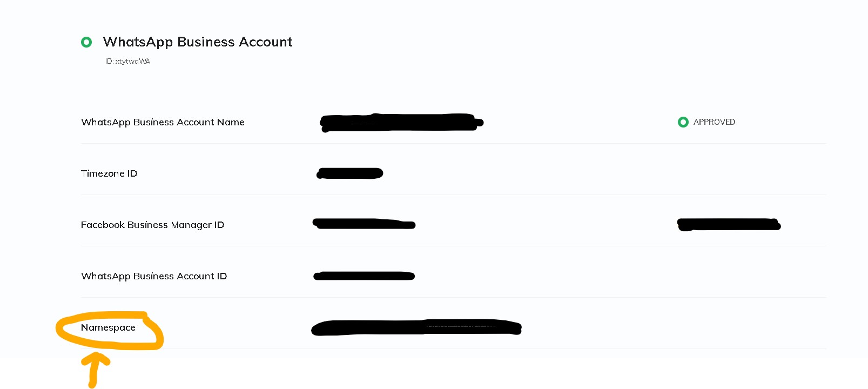Click the WhatsApp Business Account Name label
The width and height of the screenshot is (868, 389).
pos(163,122)
